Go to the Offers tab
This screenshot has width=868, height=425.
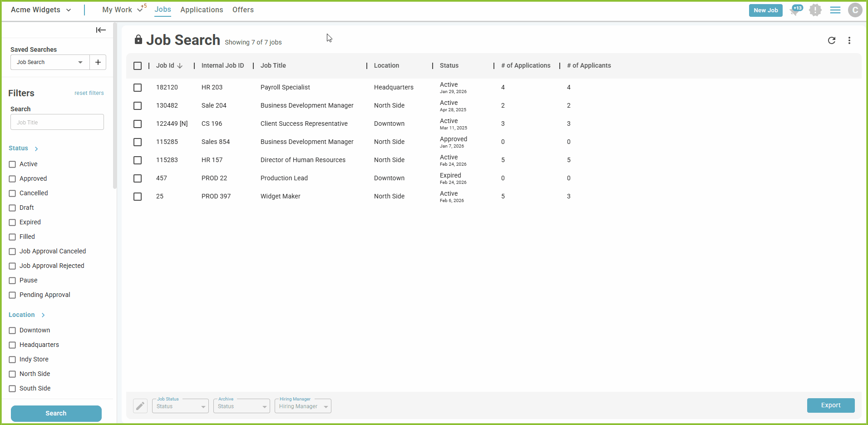click(x=243, y=10)
